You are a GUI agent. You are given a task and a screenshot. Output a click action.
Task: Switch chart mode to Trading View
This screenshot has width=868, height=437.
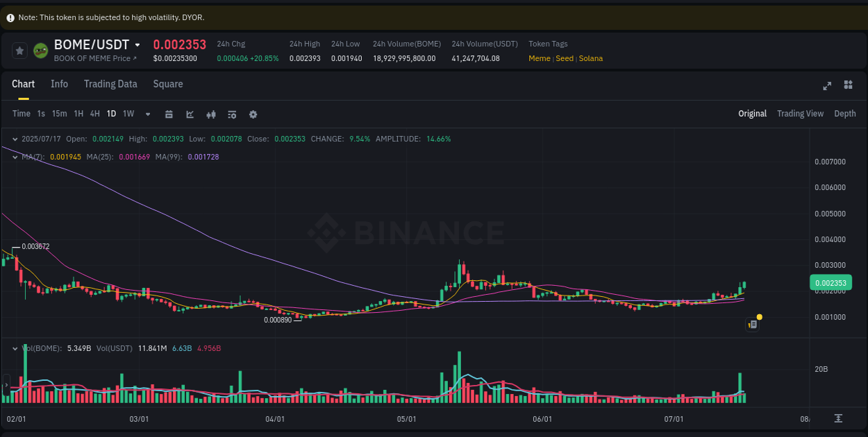[800, 113]
